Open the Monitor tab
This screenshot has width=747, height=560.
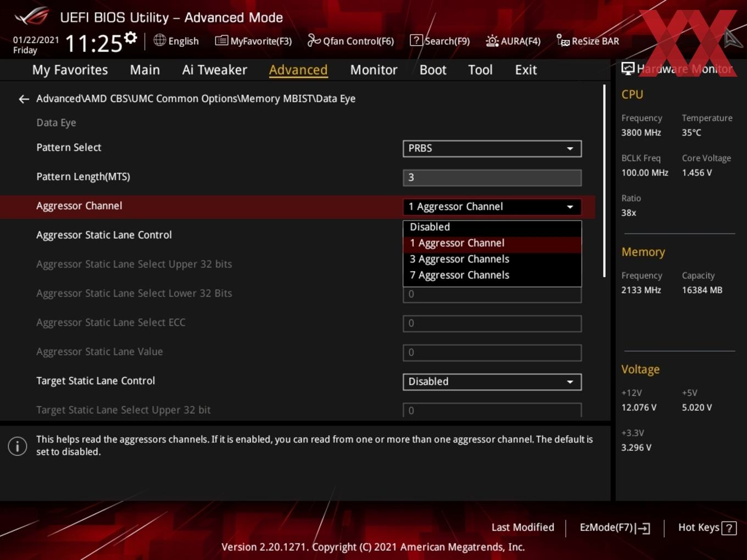pyautogui.click(x=374, y=70)
